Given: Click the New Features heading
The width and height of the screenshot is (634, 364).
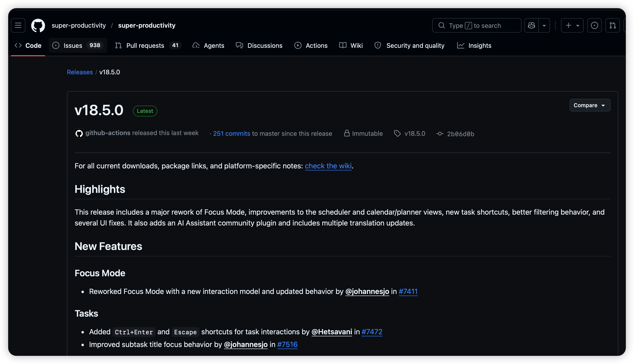Looking at the screenshot, I should [x=108, y=247].
